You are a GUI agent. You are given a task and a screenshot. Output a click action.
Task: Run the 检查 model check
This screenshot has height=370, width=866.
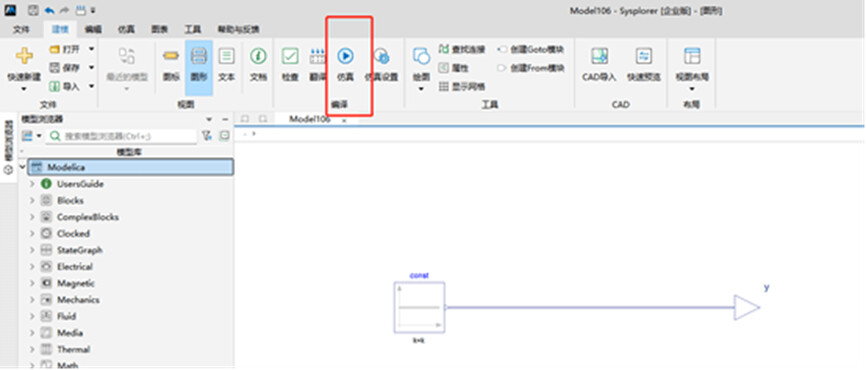(290, 56)
